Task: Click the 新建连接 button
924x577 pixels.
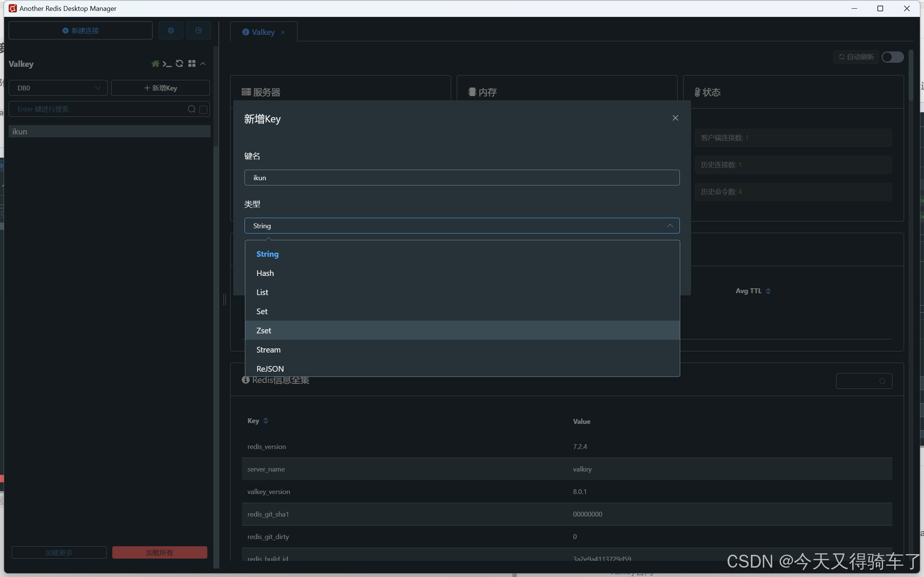Action: 80,30
